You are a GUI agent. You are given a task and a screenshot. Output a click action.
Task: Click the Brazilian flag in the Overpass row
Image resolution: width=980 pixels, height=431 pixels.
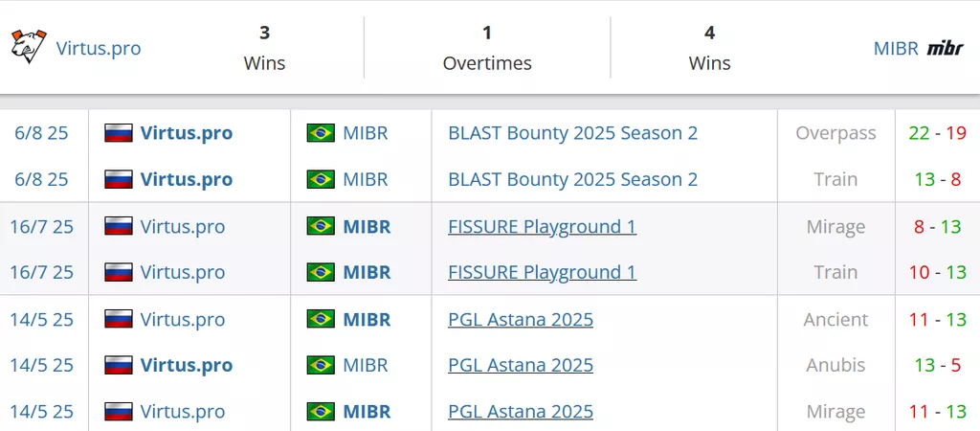coord(321,133)
